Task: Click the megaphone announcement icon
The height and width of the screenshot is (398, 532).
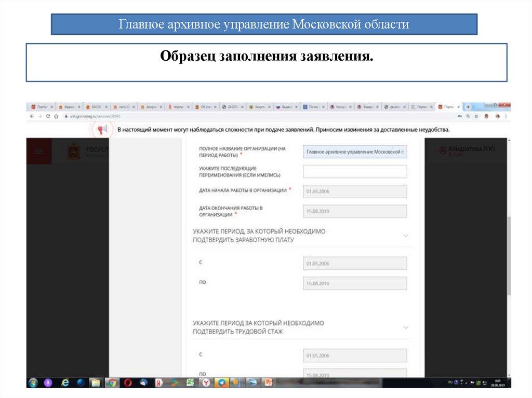Action: [x=102, y=130]
